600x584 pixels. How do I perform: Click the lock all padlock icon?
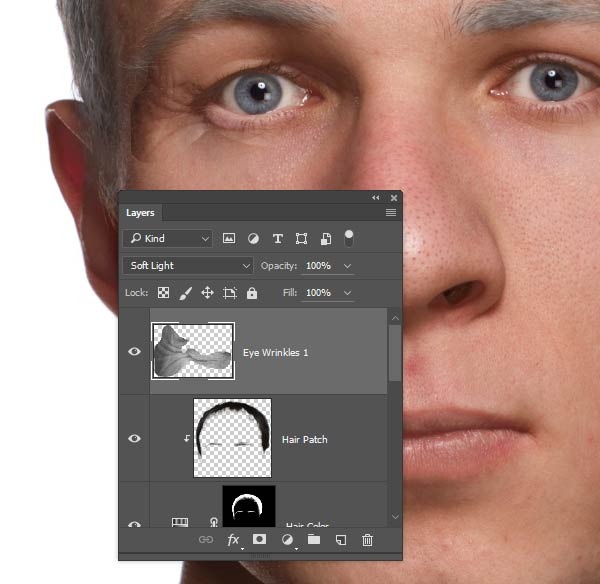click(x=251, y=293)
